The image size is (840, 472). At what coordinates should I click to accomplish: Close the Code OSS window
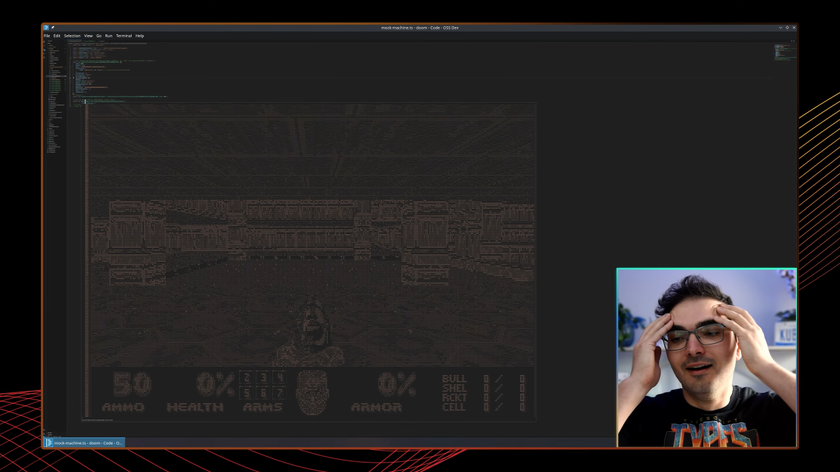click(x=794, y=27)
